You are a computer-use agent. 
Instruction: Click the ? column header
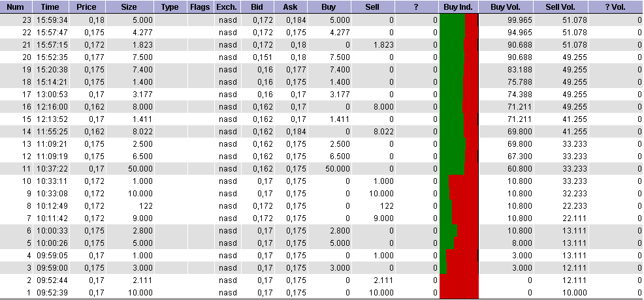417,7
